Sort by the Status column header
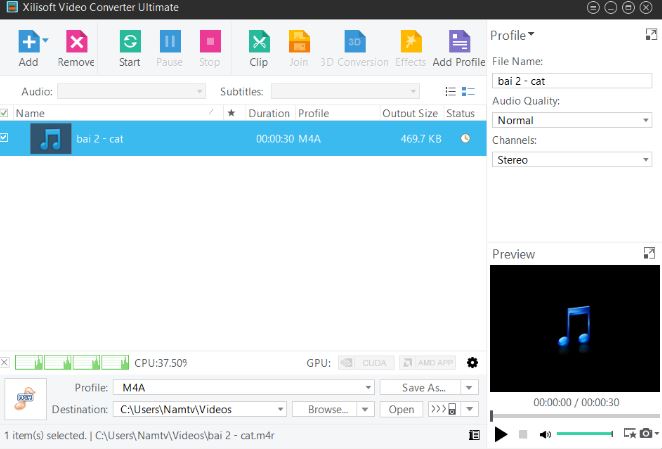The height and width of the screenshot is (449, 662). pos(460,113)
